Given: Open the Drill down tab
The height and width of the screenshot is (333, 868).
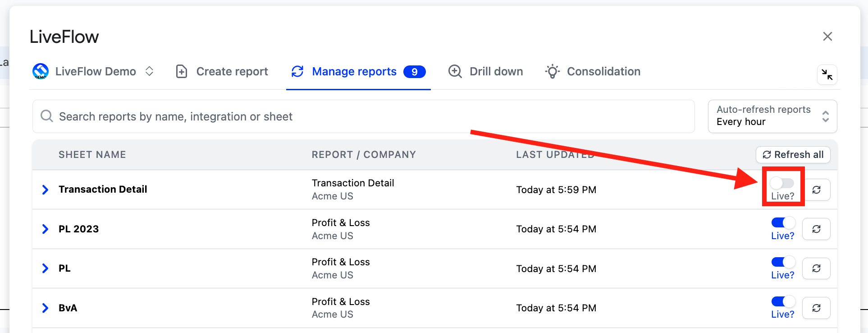Looking at the screenshot, I should 485,71.
